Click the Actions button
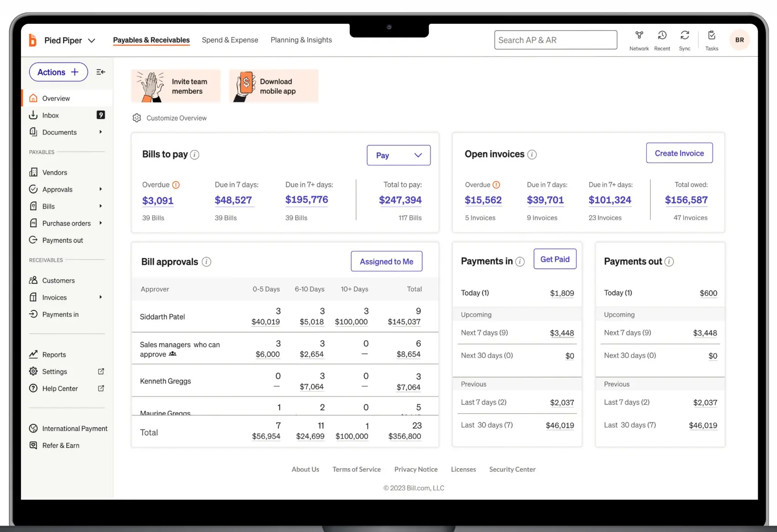 59,72
